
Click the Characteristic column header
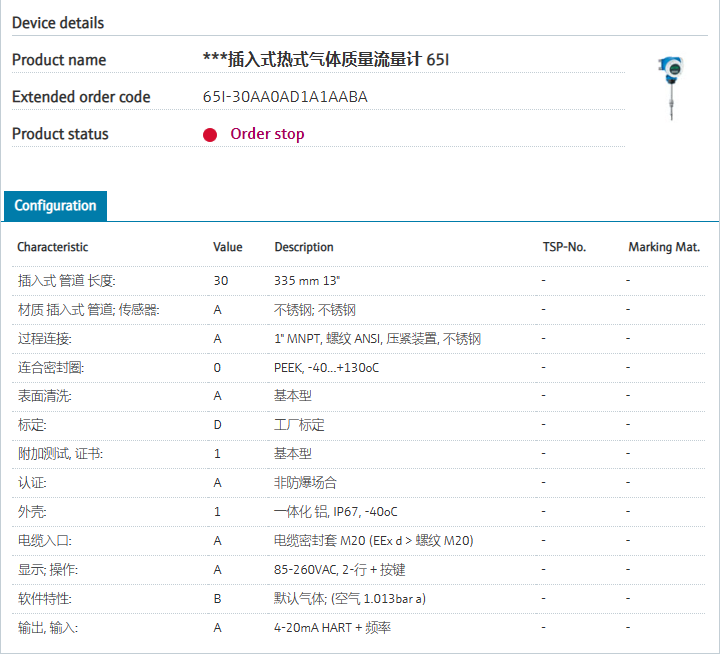52,247
